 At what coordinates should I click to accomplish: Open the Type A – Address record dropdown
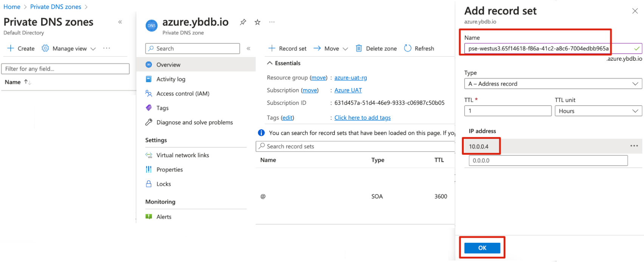pyautogui.click(x=553, y=84)
